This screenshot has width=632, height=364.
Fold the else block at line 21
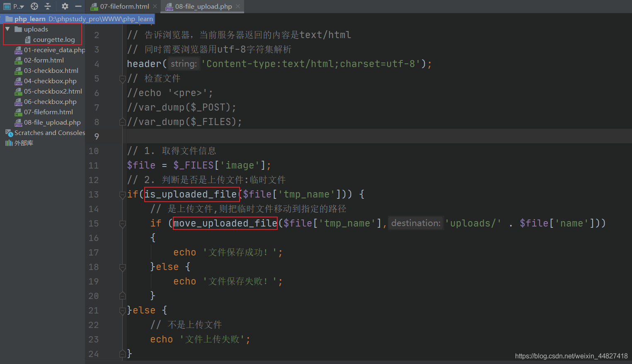tap(123, 311)
